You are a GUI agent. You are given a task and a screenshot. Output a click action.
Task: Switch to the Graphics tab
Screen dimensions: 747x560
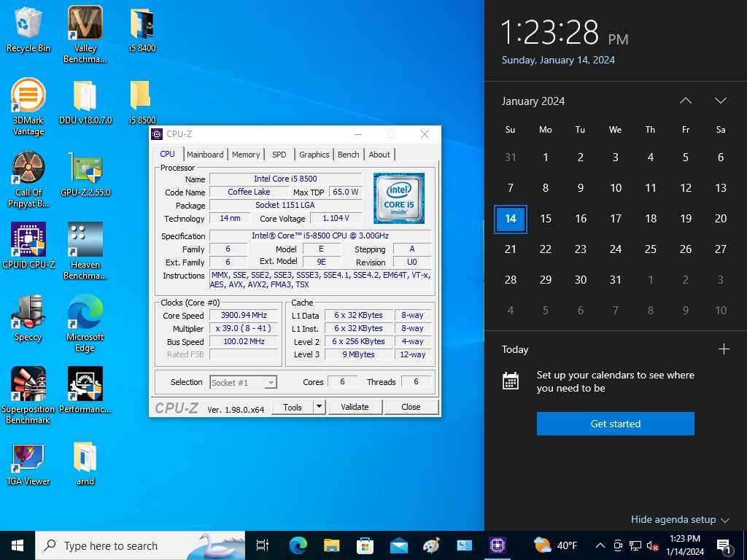(x=314, y=155)
